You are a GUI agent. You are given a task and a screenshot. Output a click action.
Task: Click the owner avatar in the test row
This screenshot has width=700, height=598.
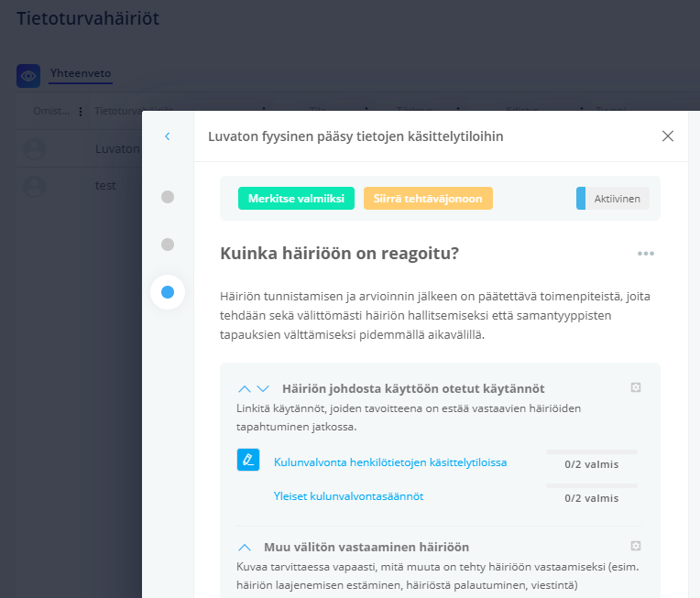(35, 186)
